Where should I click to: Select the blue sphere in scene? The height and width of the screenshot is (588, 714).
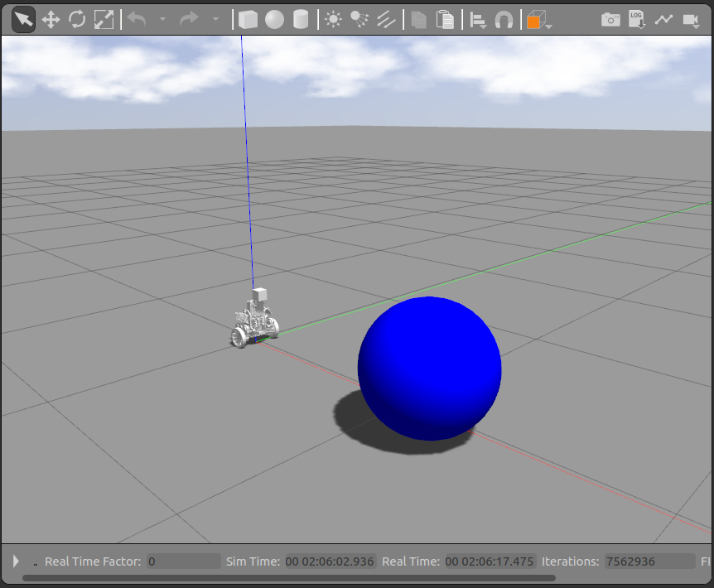(x=429, y=369)
